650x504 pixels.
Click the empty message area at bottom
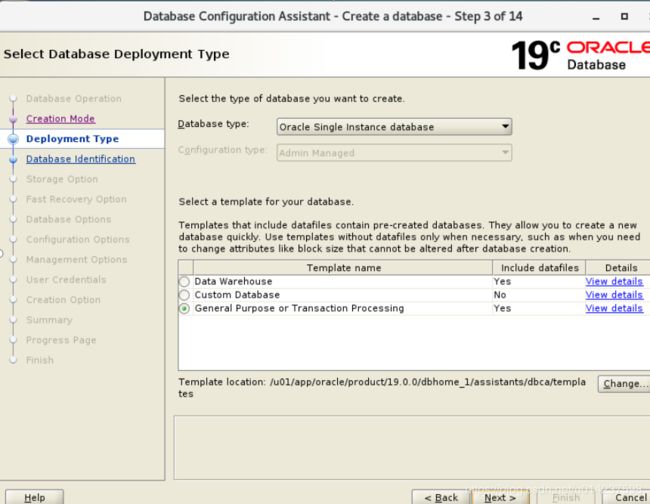(412, 448)
